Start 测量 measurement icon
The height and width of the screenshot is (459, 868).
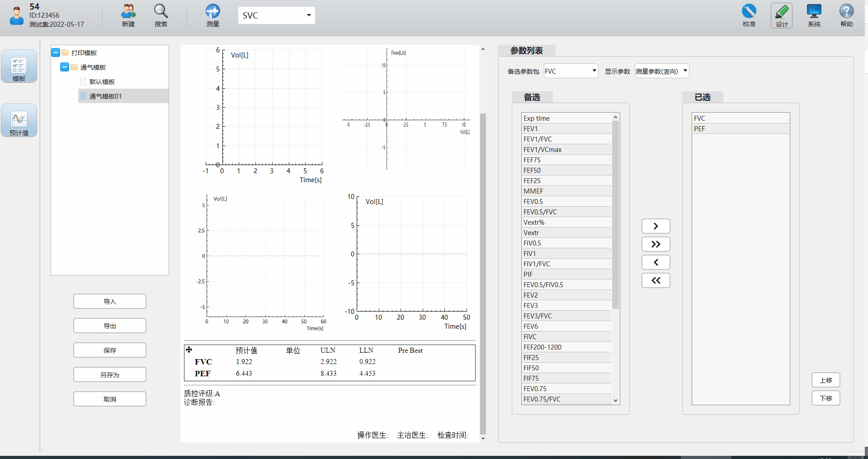[213, 15]
